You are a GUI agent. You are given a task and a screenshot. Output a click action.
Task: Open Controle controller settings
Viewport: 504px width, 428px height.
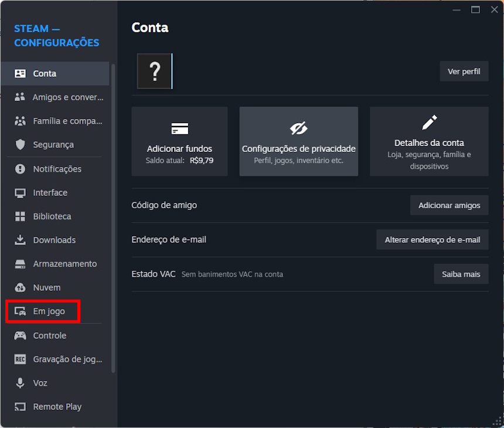click(x=46, y=335)
